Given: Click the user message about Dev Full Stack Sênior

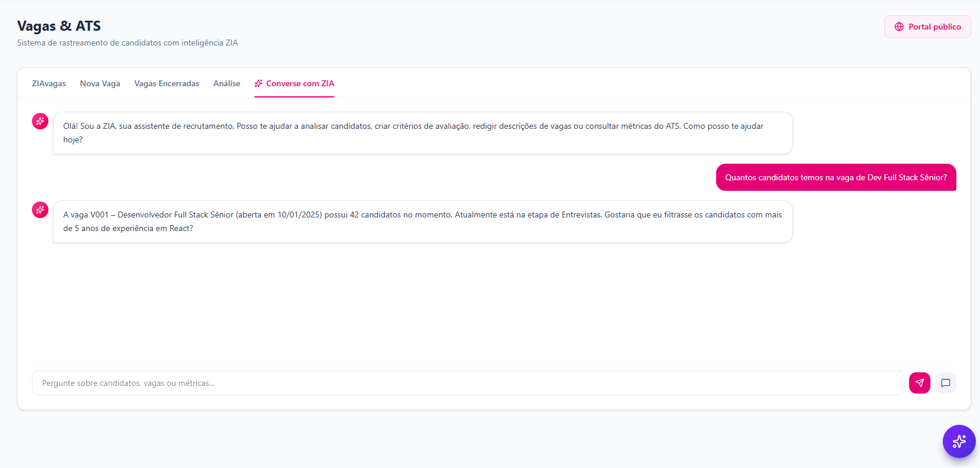Looking at the screenshot, I should [836, 177].
